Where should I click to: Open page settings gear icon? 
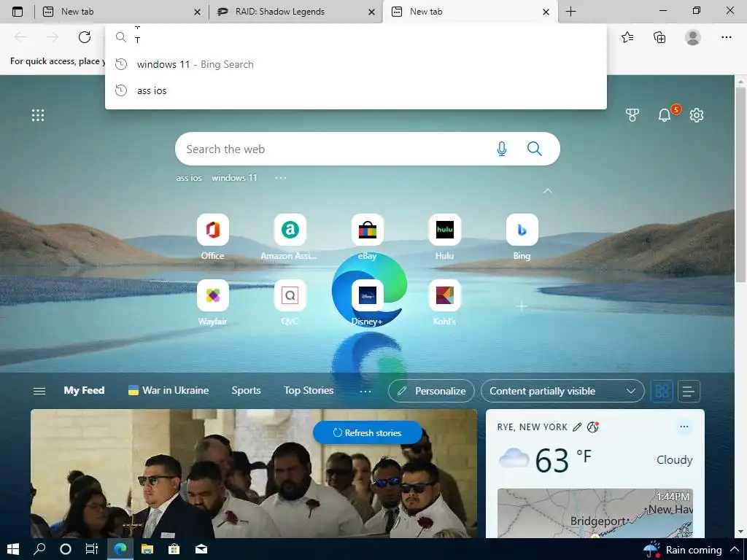[697, 115]
